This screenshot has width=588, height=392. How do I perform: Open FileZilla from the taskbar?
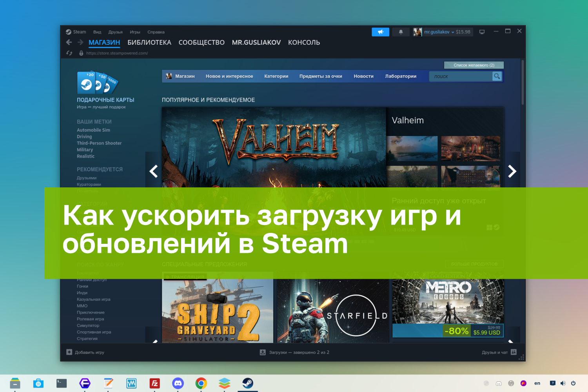point(155,383)
